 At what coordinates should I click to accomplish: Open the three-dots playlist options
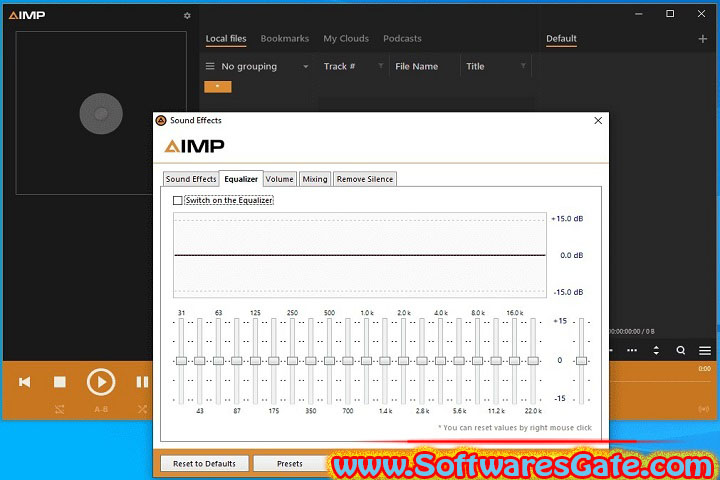pyautogui.click(x=632, y=350)
